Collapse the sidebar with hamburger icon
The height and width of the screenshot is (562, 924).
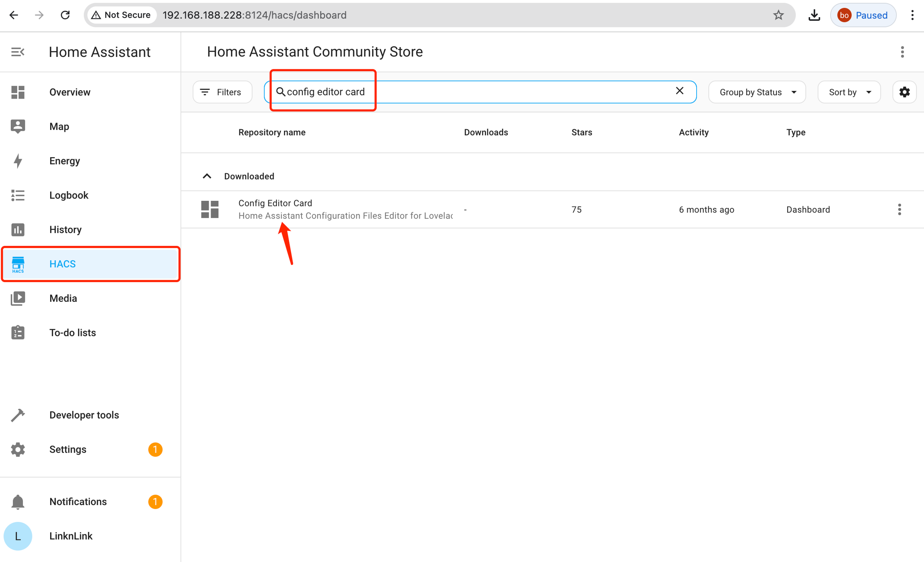click(x=18, y=52)
